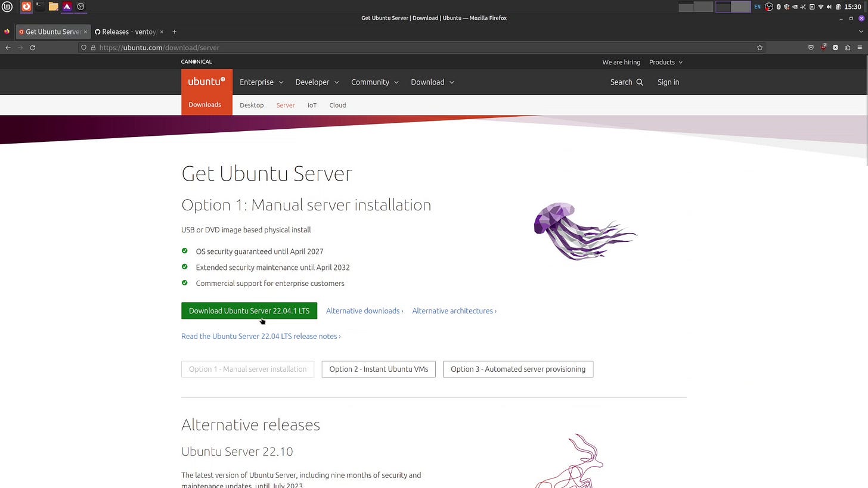Save the page to Pocket
868x488 pixels.
(x=811, y=48)
